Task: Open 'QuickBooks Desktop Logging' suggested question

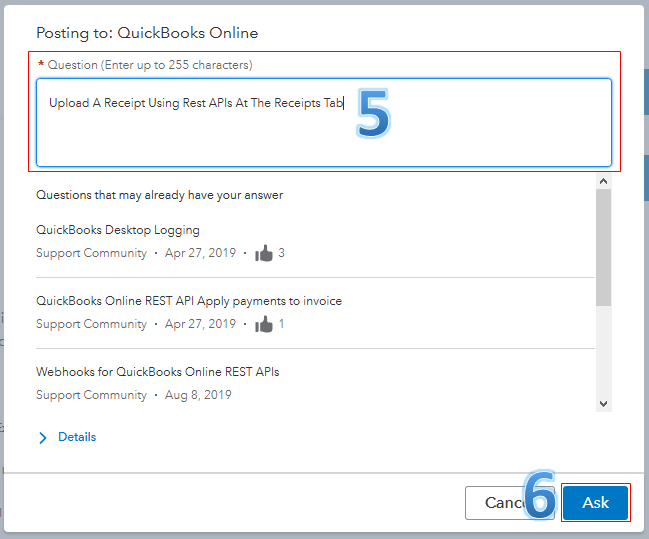Action: (x=118, y=230)
